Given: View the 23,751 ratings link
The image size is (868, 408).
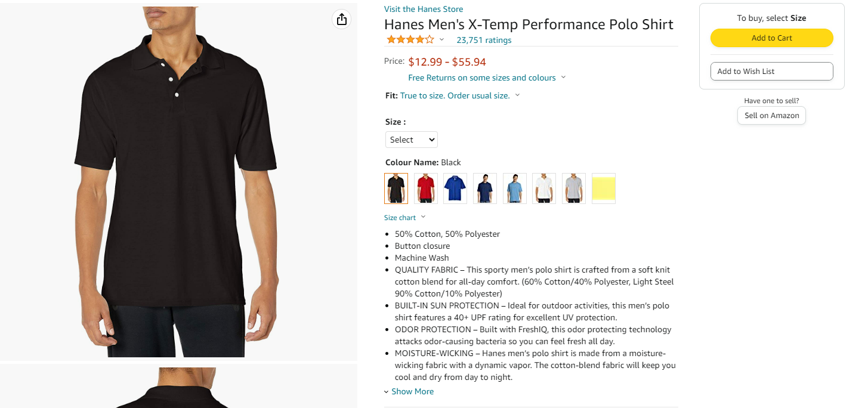Looking at the screenshot, I should click(483, 40).
